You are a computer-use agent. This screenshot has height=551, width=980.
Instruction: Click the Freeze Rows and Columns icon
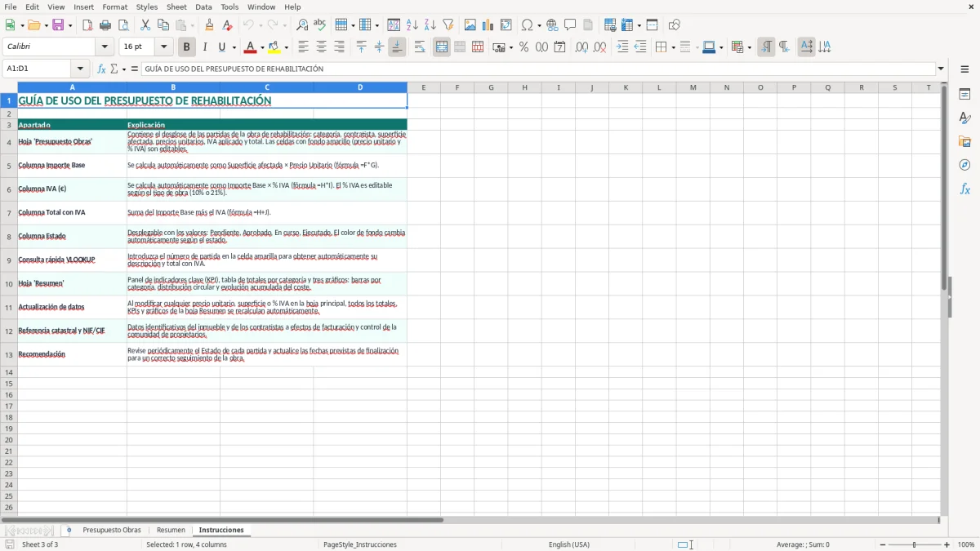tap(627, 25)
